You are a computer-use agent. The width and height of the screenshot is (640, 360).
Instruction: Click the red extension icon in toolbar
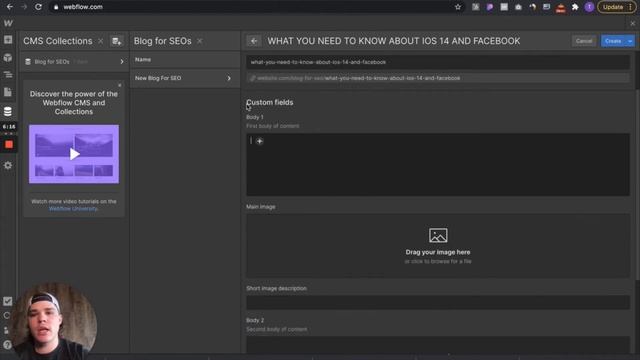click(x=560, y=7)
